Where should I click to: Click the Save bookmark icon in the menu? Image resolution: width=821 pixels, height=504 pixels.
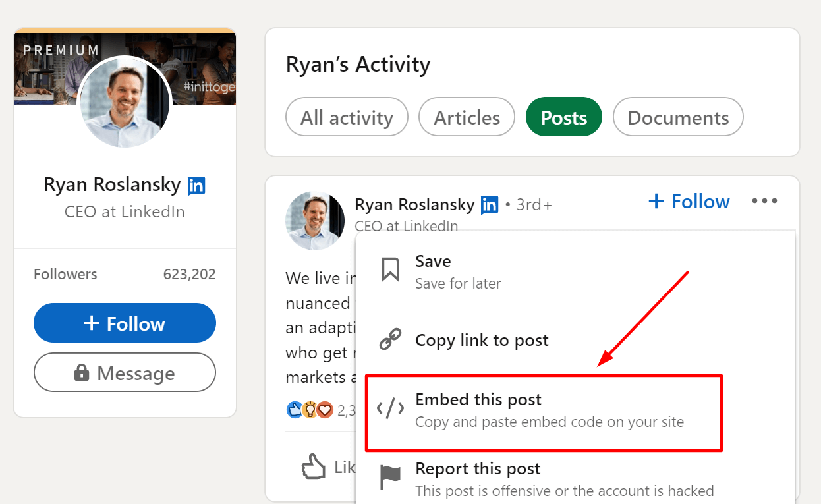(391, 269)
